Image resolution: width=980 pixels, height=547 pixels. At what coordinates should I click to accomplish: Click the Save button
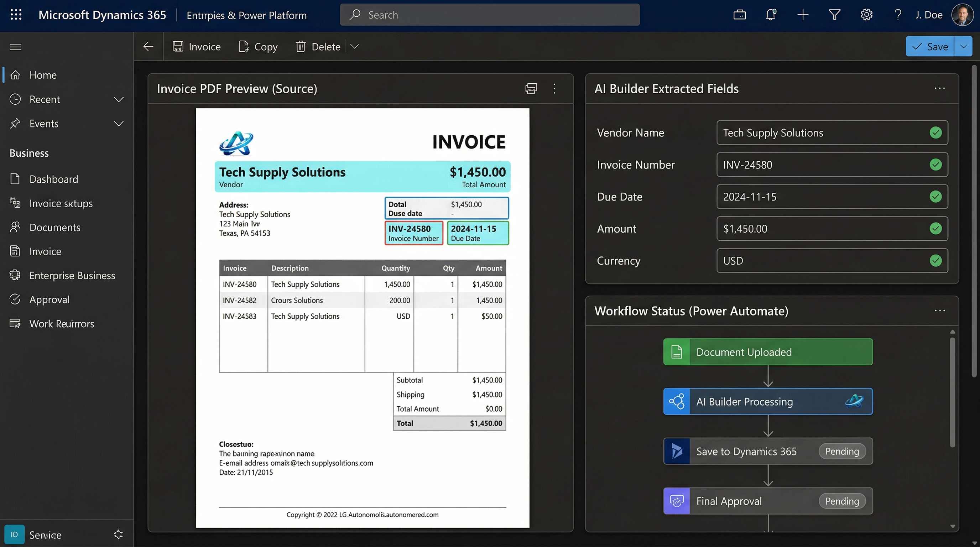(929, 46)
